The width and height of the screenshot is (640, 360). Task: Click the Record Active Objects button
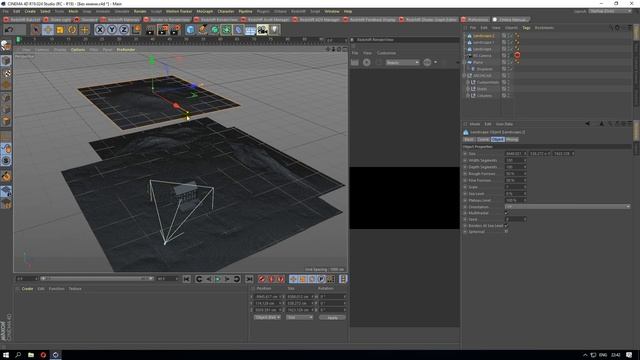click(x=262, y=279)
